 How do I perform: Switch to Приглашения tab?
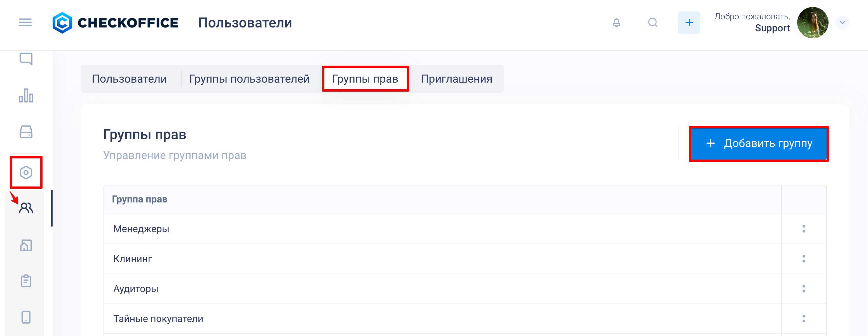(x=456, y=79)
